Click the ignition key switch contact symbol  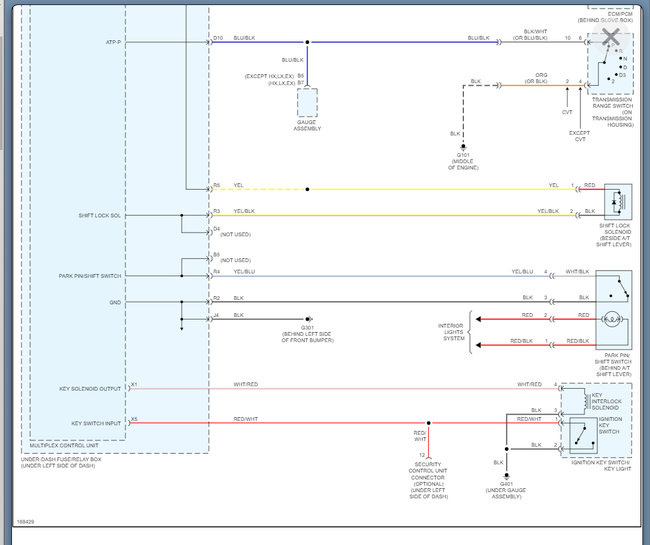pyautogui.click(x=584, y=436)
